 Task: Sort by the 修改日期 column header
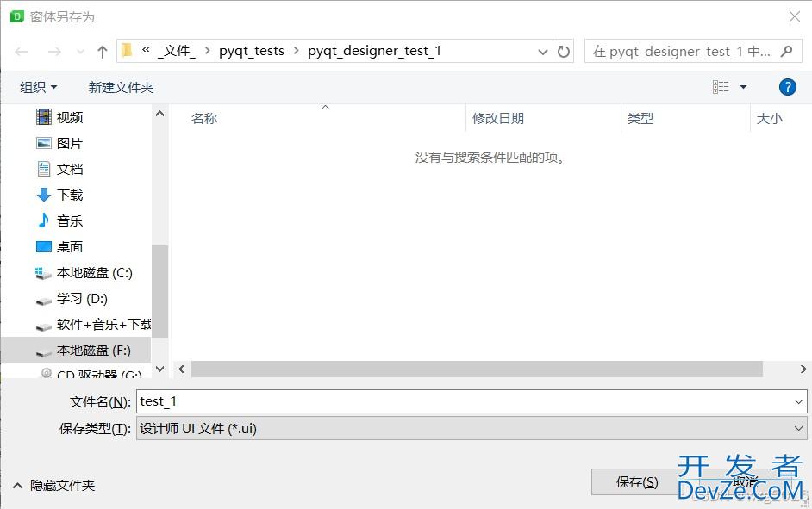point(497,119)
